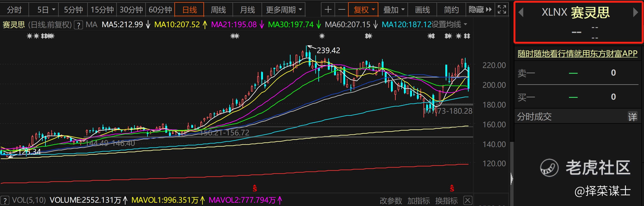Go to next stock with right arrow
644x206 pixels.
point(636,12)
